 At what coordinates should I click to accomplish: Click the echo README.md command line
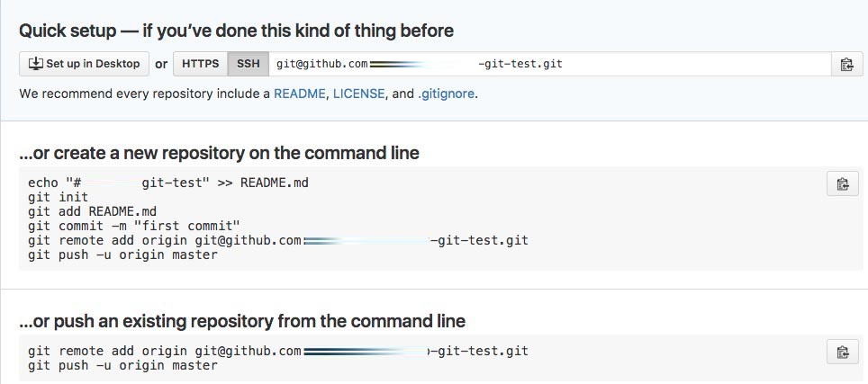(x=168, y=183)
